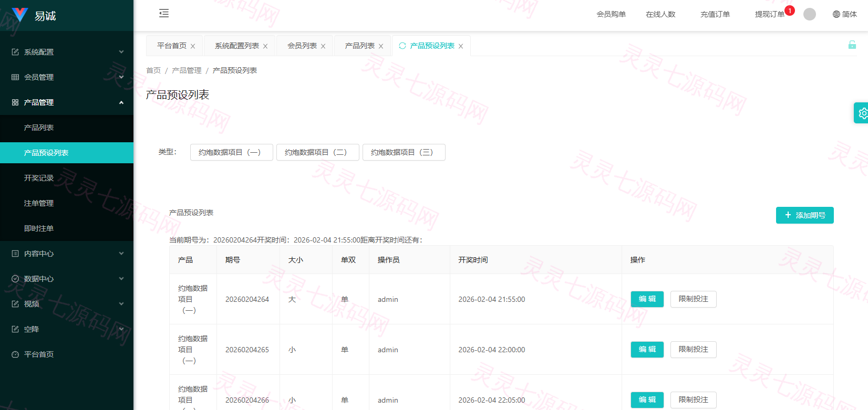Click the 添加期号 button

805,215
